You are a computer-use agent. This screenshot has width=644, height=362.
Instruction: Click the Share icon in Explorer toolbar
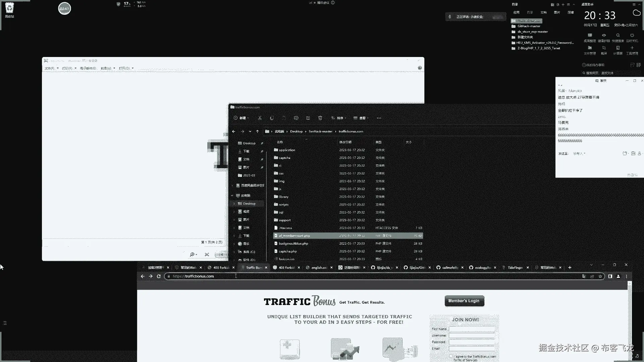[x=308, y=118]
